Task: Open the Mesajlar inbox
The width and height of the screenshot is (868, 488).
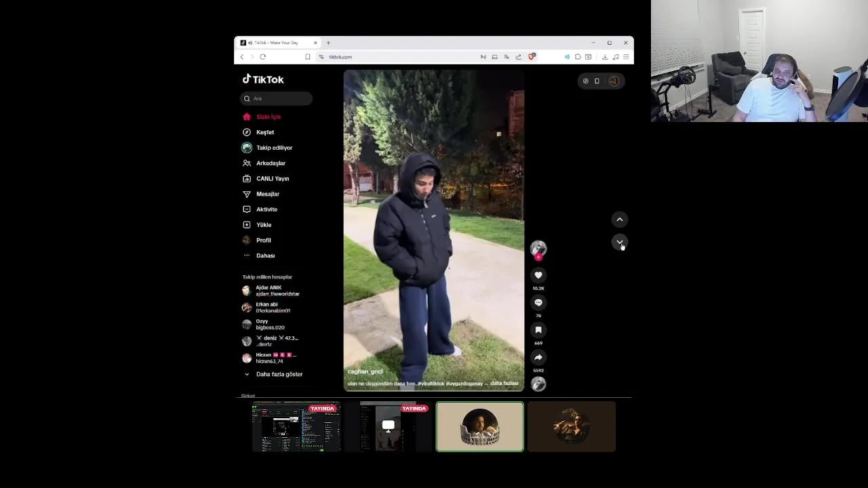Action: point(261,195)
